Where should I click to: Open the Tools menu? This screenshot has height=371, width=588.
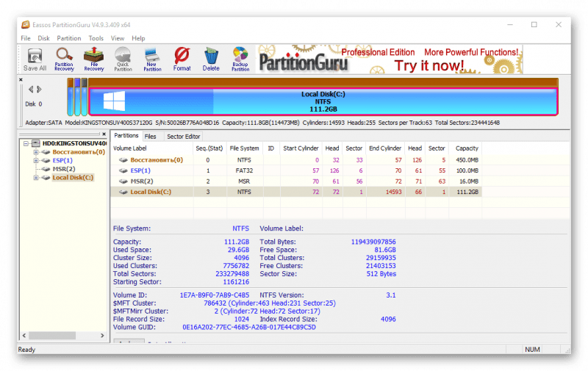(96, 38)
